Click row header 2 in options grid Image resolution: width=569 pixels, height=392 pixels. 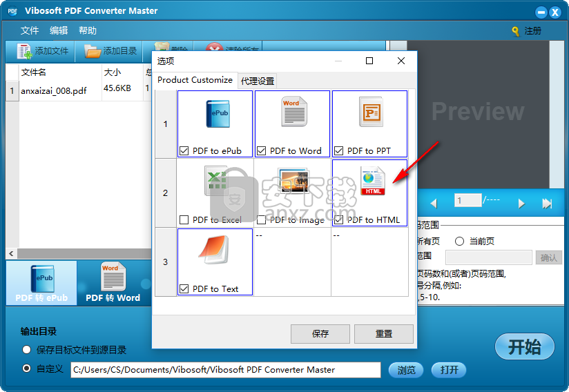tap(166, 193)
